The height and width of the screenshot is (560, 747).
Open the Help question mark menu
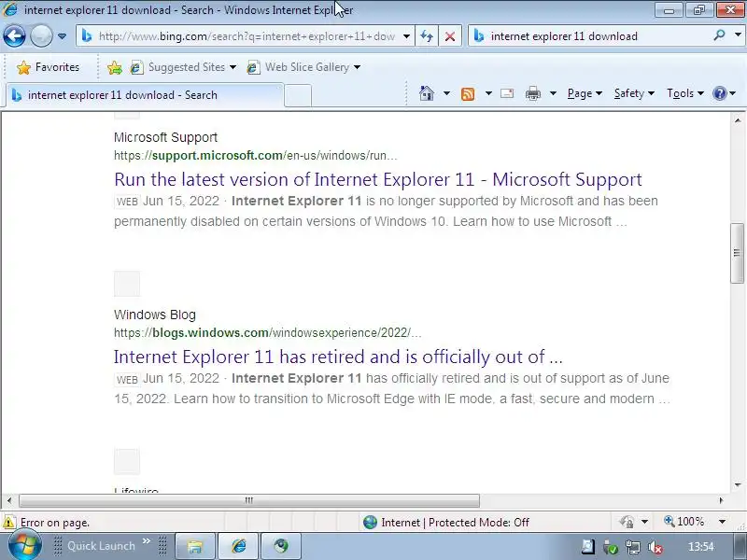point(725,93)
